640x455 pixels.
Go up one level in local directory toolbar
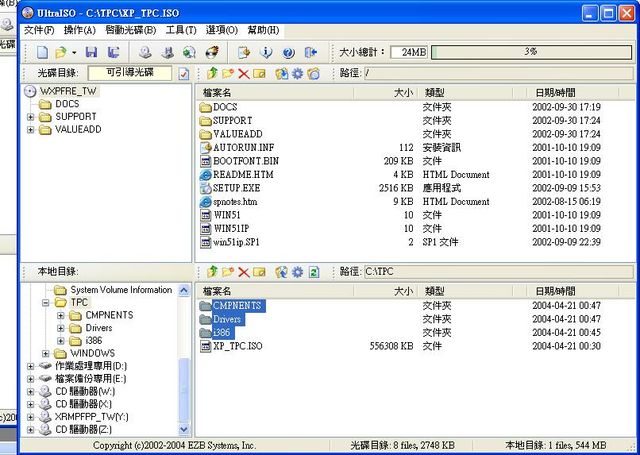pyautogui.click(x=212, y=272)
